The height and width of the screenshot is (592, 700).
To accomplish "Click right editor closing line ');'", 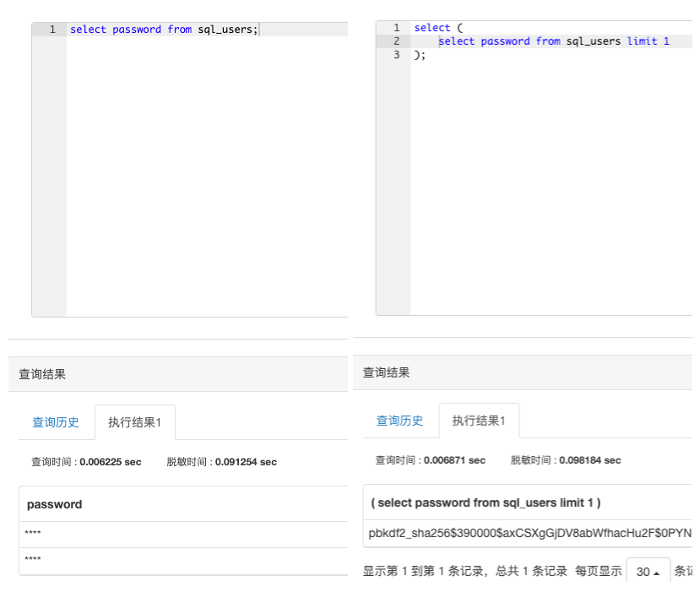I will [x=420, y=55].
